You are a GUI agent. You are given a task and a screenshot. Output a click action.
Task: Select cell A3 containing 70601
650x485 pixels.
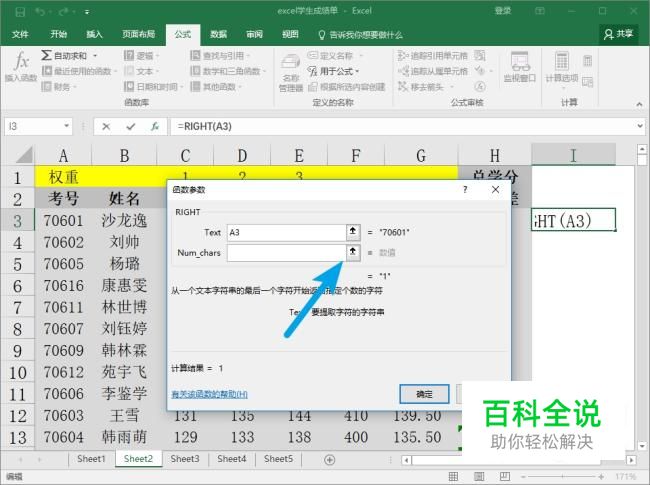(63, 221)
